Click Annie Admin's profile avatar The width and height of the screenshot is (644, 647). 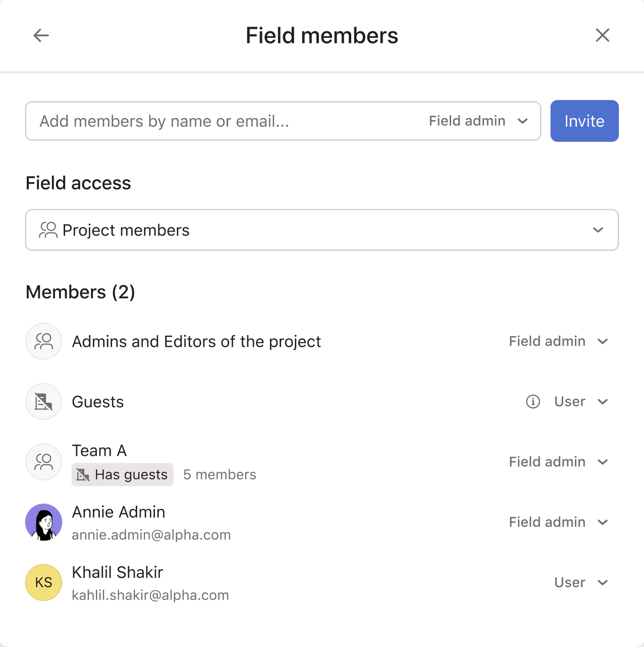coord(44,522)
